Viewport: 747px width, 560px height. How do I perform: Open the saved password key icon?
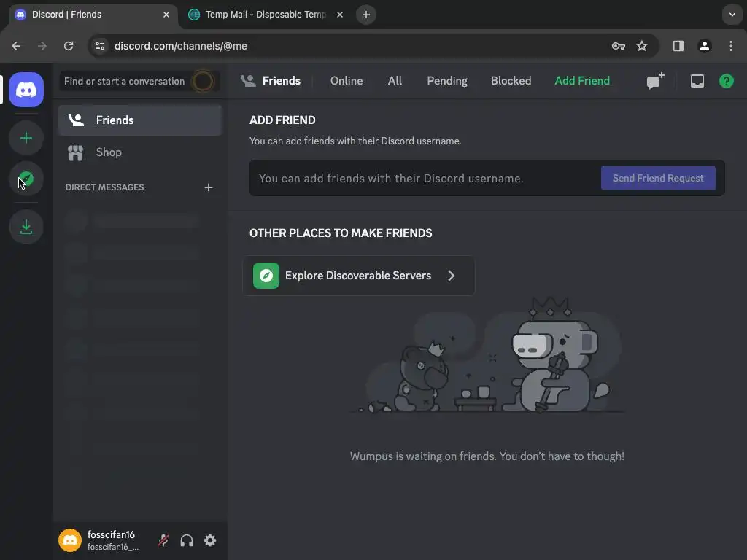[x=618, y=46]
